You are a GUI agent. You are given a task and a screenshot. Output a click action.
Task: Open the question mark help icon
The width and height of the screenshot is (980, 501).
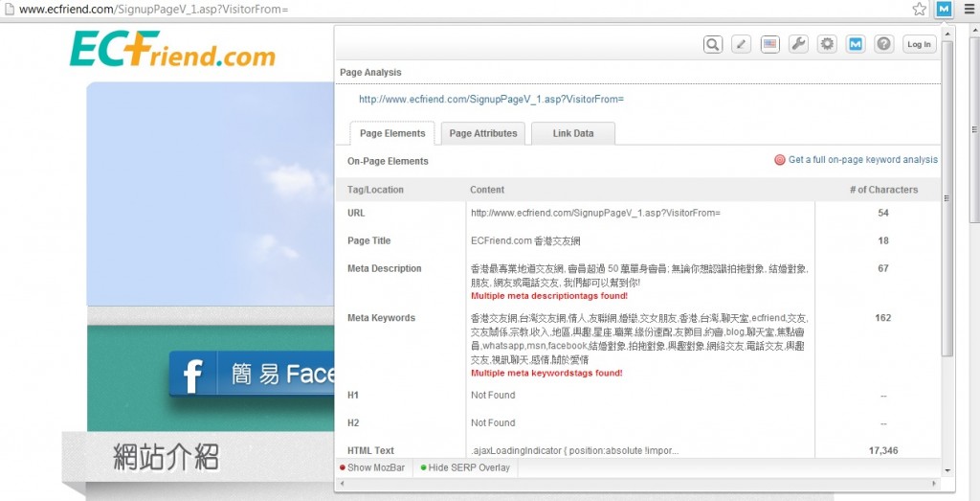tap(884, 44)
